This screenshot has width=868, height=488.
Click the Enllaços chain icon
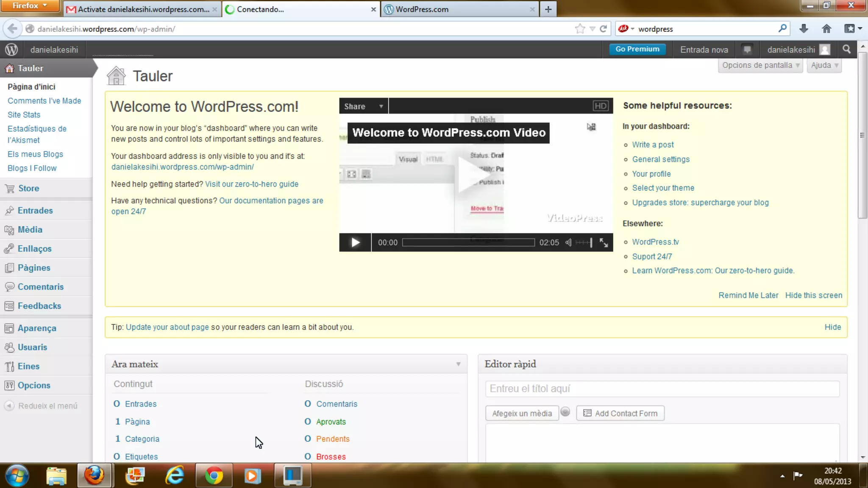coord(9,249)
